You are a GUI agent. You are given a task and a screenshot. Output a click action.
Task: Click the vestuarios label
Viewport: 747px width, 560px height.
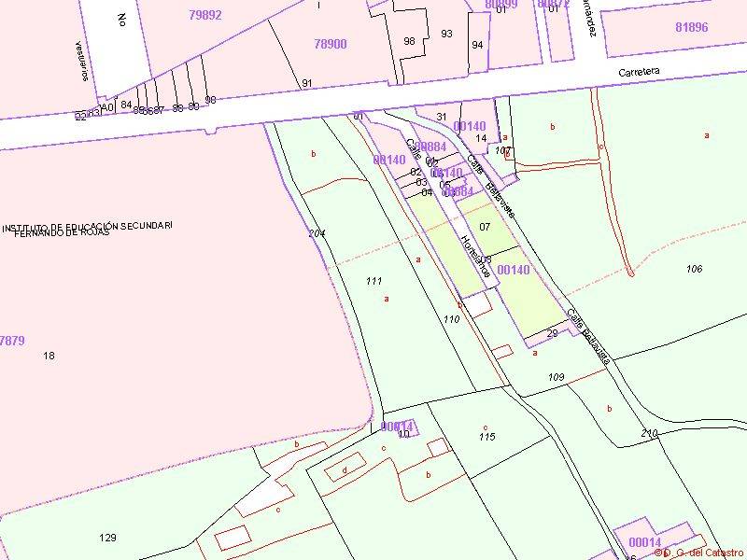coord(82,61)
